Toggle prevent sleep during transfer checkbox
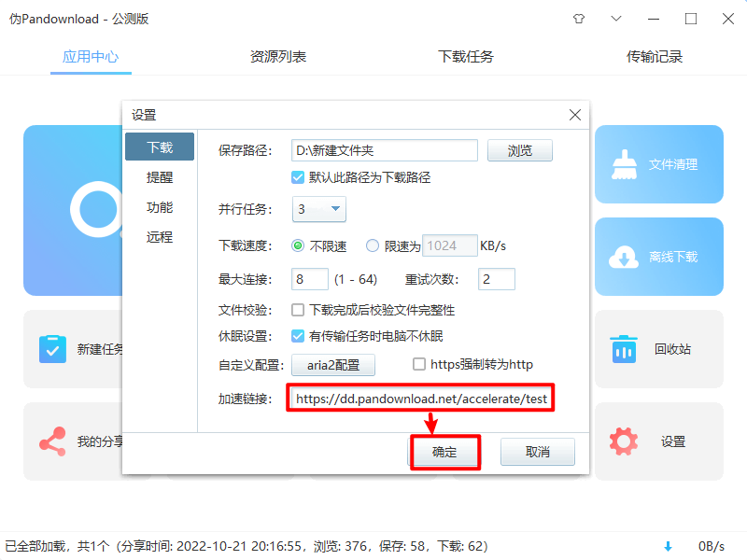Screen dimensions: 747x560 click(x=298, y=336)
